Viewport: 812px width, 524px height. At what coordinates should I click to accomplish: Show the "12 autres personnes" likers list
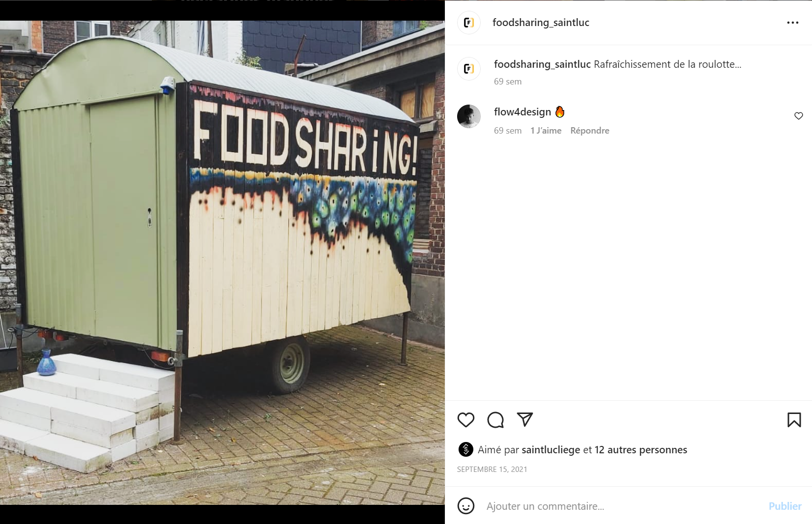(640, 450)
